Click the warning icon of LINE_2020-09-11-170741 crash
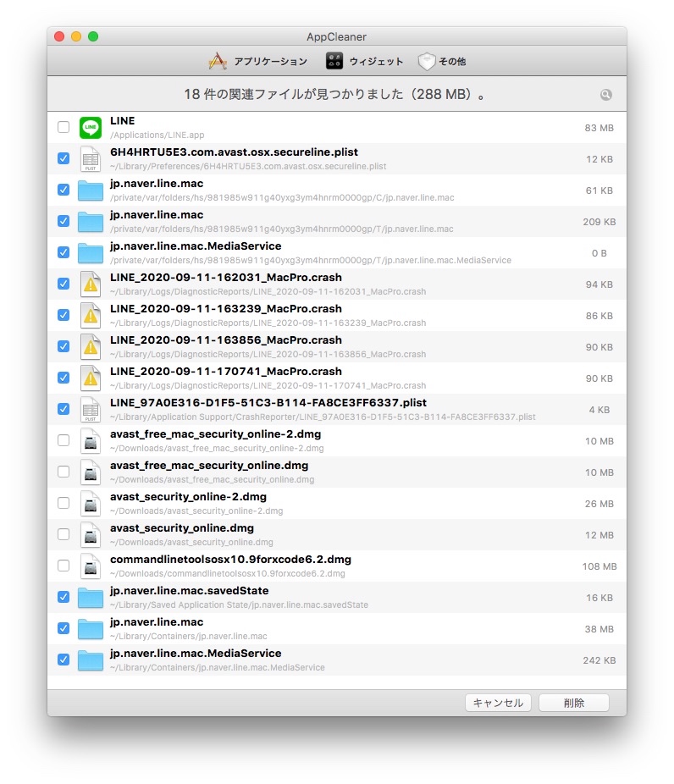674x784 pixels. point(91,378)
